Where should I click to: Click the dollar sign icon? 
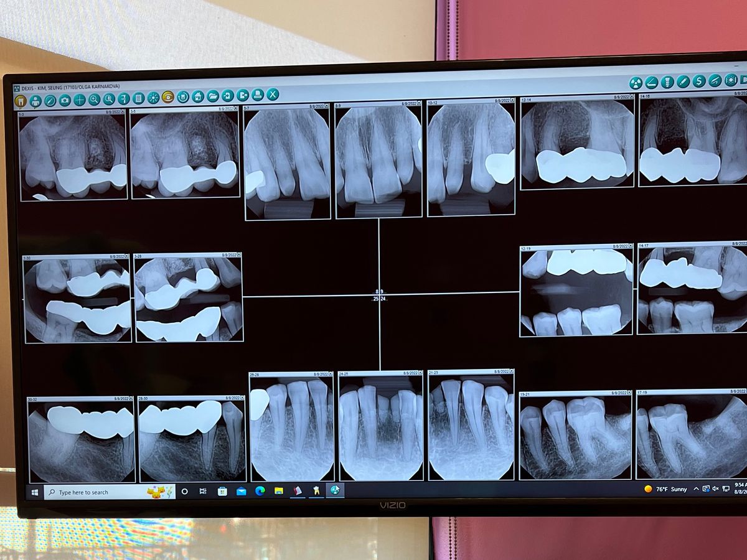tap(699, 81)
